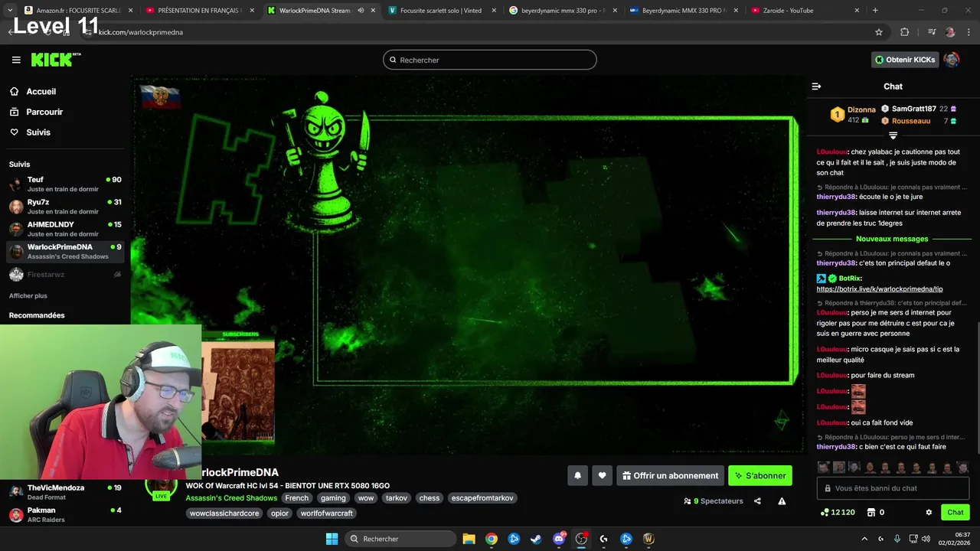
Task: Mute the WarlockPrimeDNA Stream tab audio icon
Action: pyautogui.click(x=361, y=11)
